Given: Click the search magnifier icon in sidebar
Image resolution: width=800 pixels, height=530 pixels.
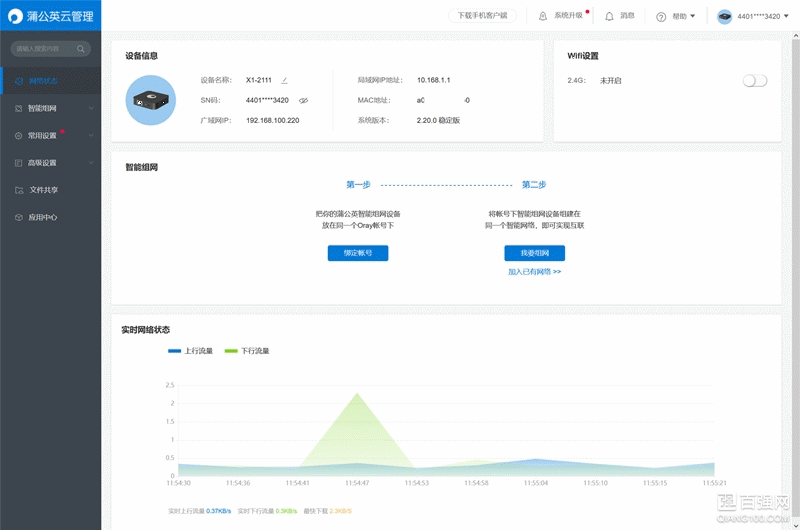Looking at the screenshot, I should pyautogui.click(x=81, y=48).
